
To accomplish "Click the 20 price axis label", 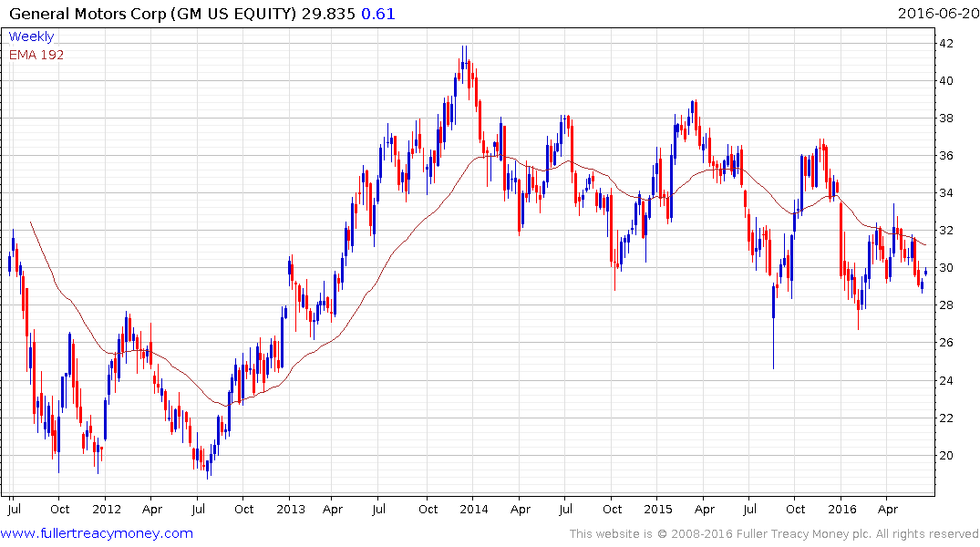I will (x=946, y=456).
